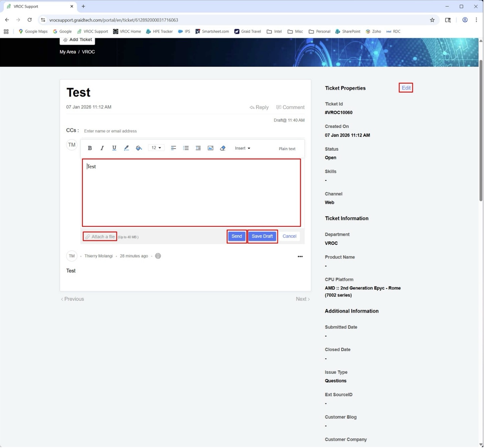Clear formatting with the eraser icon
The width and height of the screenshot is (485, 448).
point(223,148)
